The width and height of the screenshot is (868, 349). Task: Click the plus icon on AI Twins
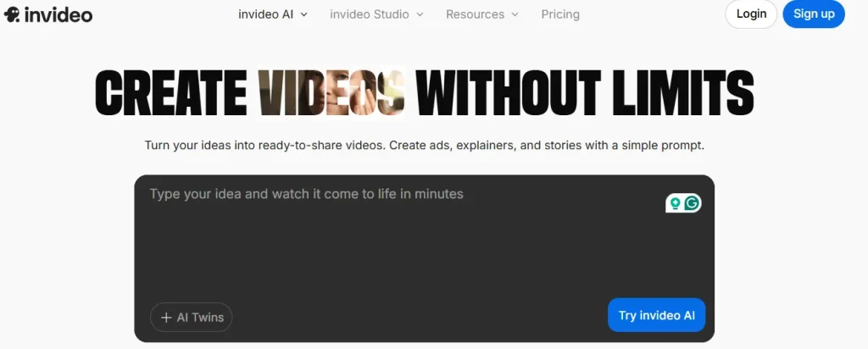point(166,318)
